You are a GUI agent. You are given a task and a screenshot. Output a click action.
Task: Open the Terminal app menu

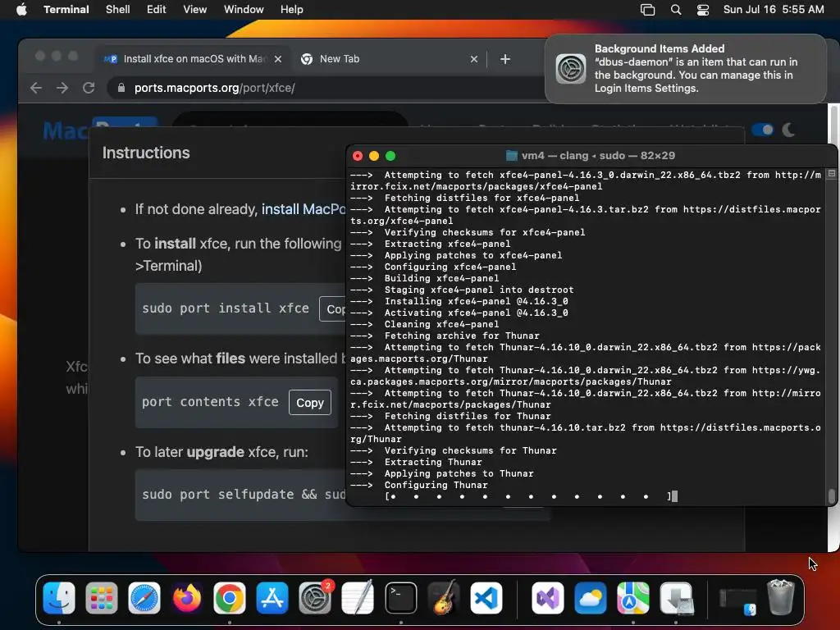click(x=66, y=9)
